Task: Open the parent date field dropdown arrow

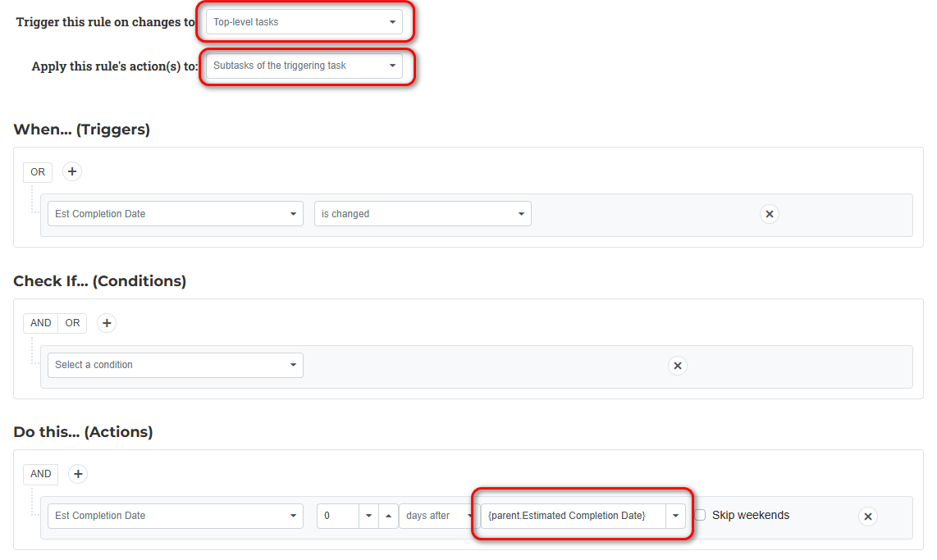Action: click(x=675, y=516)
